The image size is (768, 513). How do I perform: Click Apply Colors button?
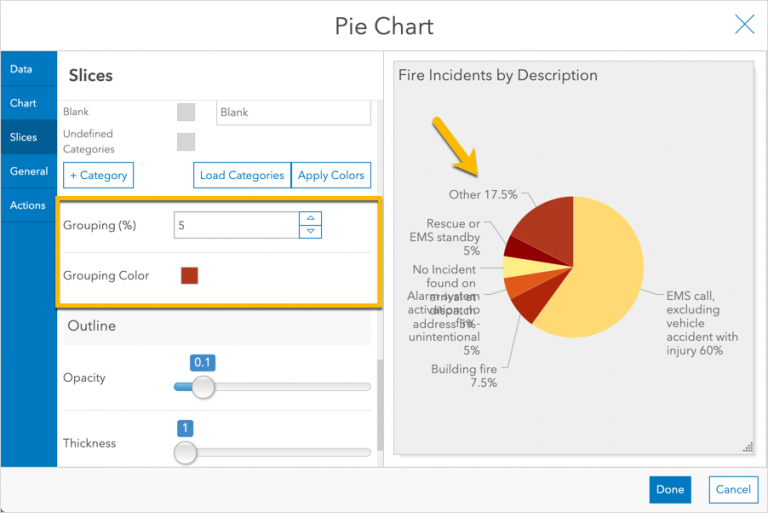[331, 175]
